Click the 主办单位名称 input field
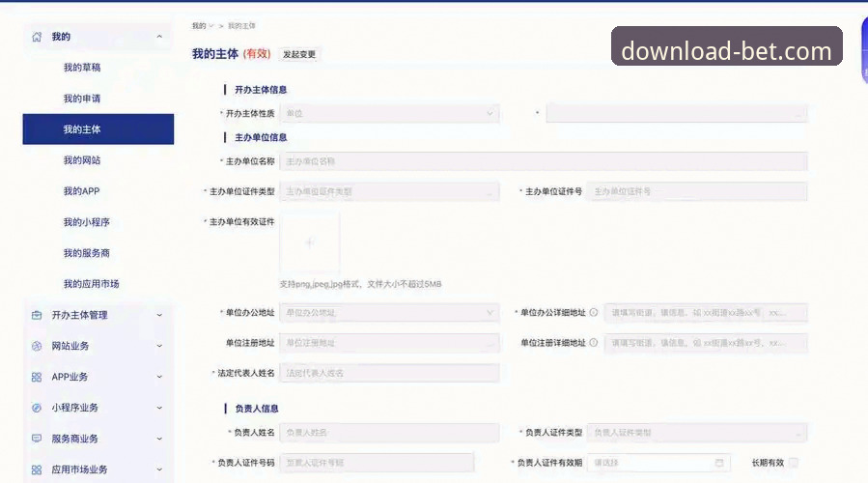 click(544, 161)
